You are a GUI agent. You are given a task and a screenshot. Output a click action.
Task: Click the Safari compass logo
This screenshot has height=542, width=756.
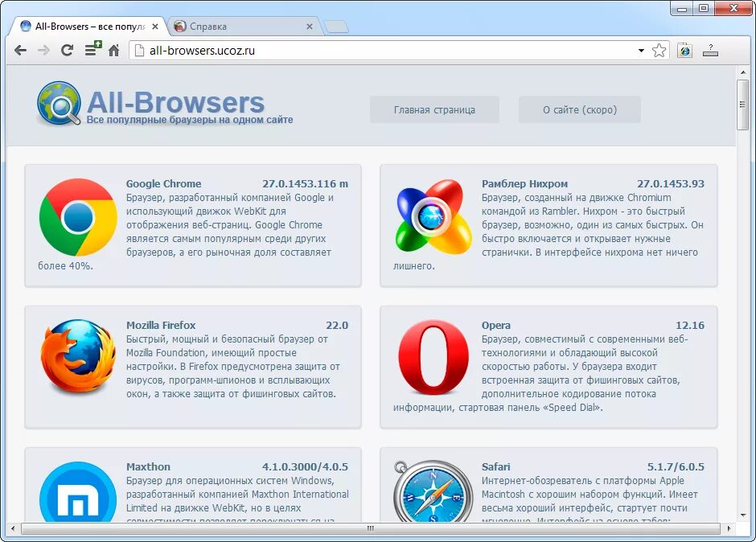[x=432, y=491]
